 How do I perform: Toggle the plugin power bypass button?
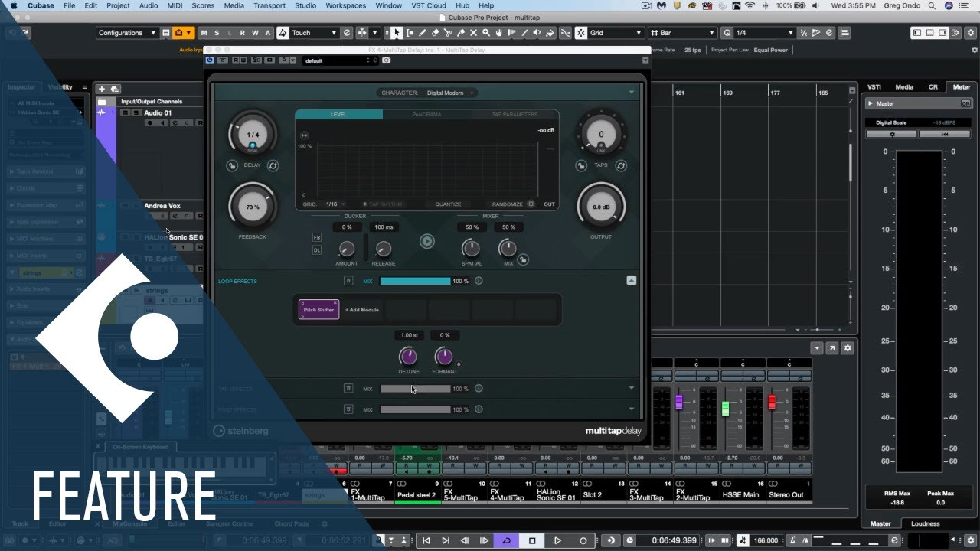[x=209, y=60]
